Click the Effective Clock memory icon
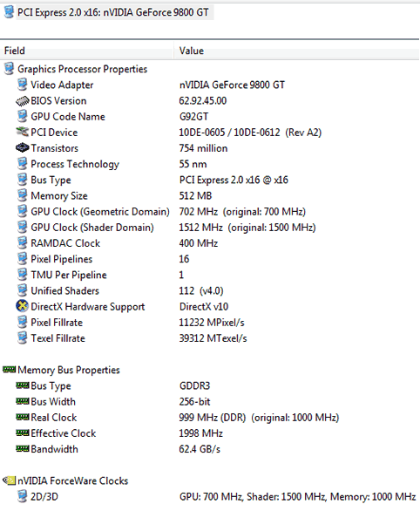 pyautogui.click(x=22, y=433)
